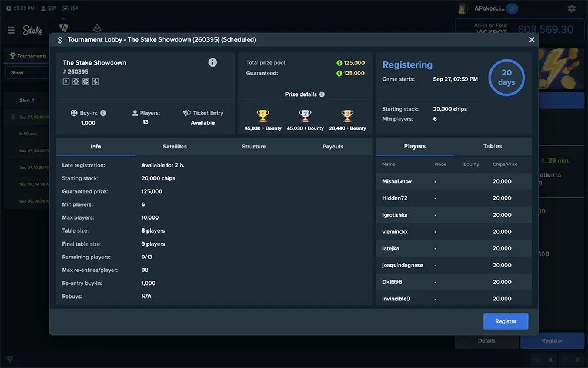Image resolution: width=588 pixels, height=368 pixels.
Task: Click the Tournaments tab in background lobby
Action: point(28,55)
